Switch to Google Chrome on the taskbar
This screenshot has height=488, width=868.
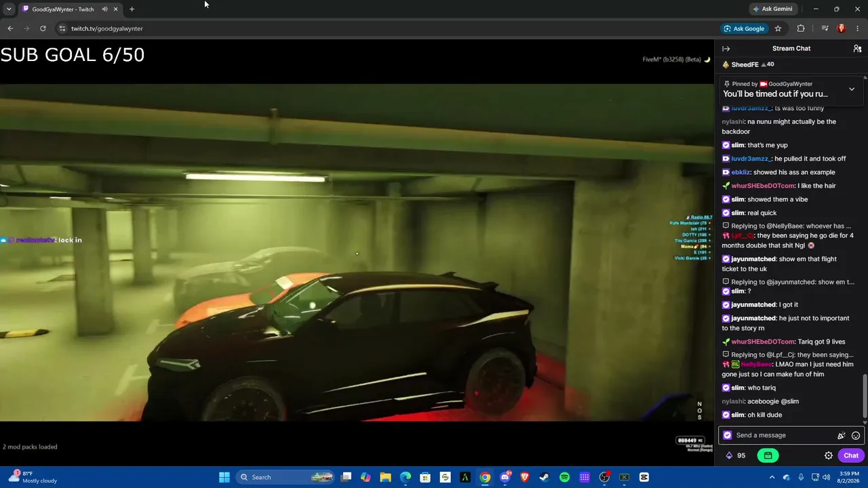coord(485,477)
